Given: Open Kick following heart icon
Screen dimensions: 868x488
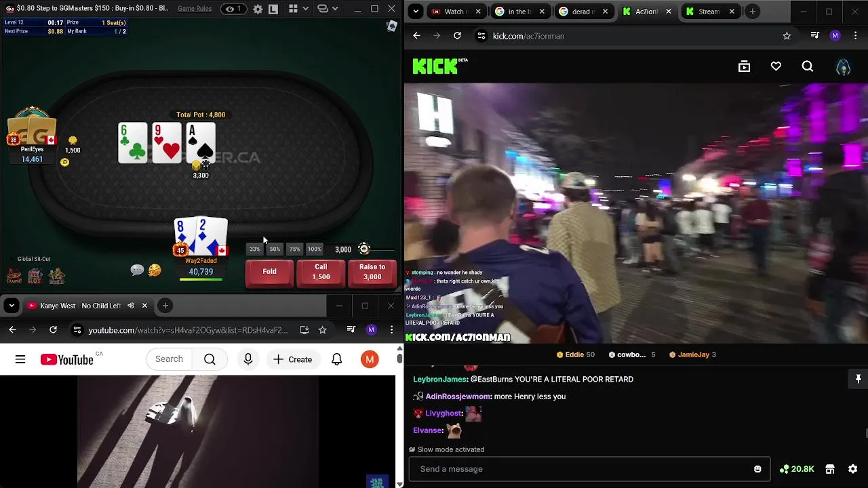Looking at the screenshot, I should coord(776,66).
